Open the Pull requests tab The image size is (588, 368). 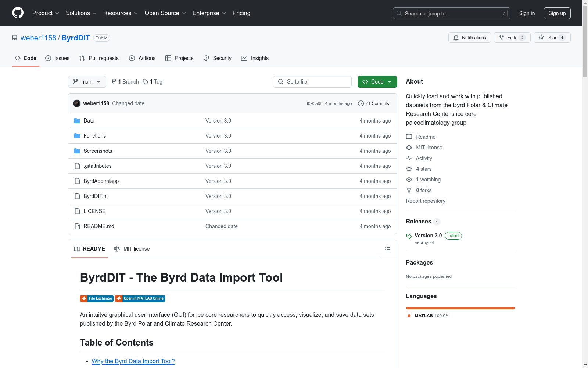[x=99, y=58]
